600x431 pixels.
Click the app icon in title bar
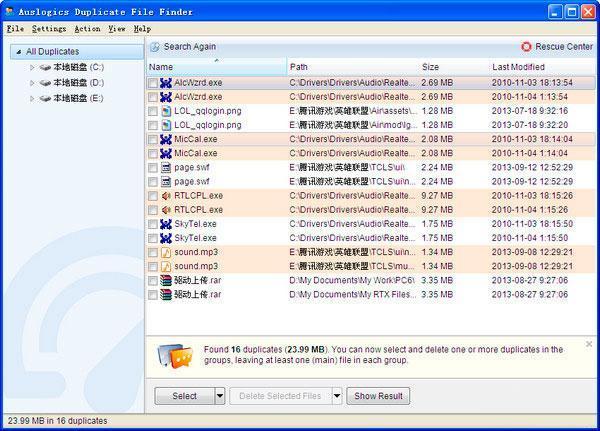10,11
